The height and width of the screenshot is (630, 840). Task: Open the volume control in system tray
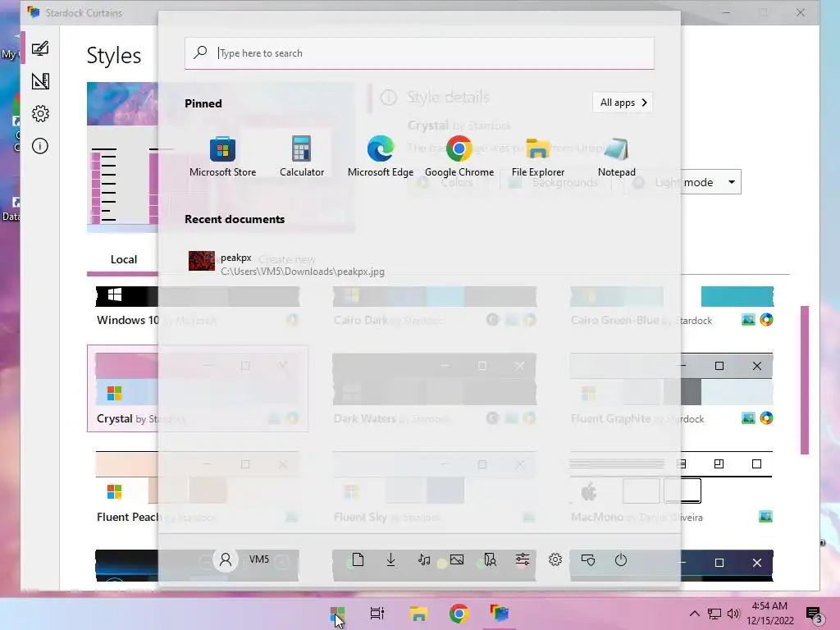733,614
